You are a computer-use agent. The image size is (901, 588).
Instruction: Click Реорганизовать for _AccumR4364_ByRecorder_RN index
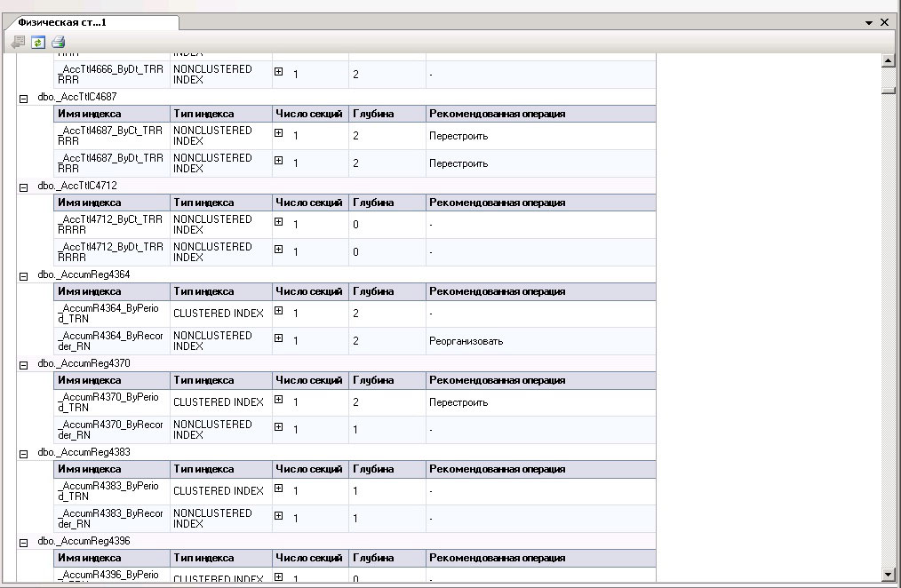tap(466, 341)
